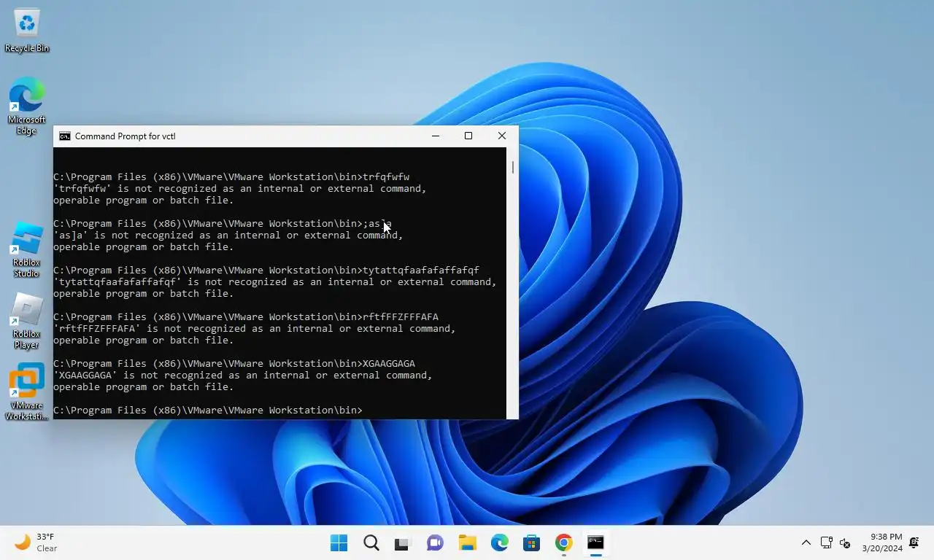
Task: Click the muted volume tray icon
Action: coord(845,542)
